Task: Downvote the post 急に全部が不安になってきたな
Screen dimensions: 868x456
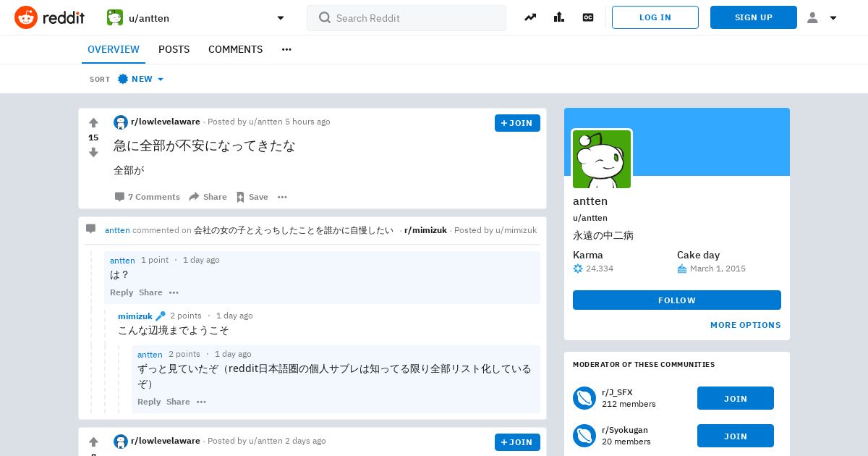Action: (93, 153)
